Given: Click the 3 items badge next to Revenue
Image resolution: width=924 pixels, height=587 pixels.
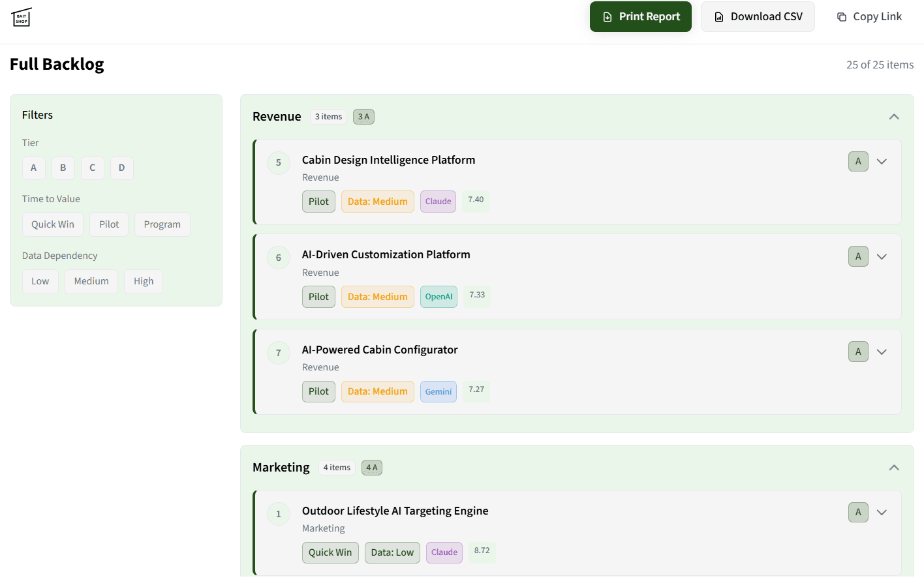Looking at the screenshot, I should click(x=328, y=116).
